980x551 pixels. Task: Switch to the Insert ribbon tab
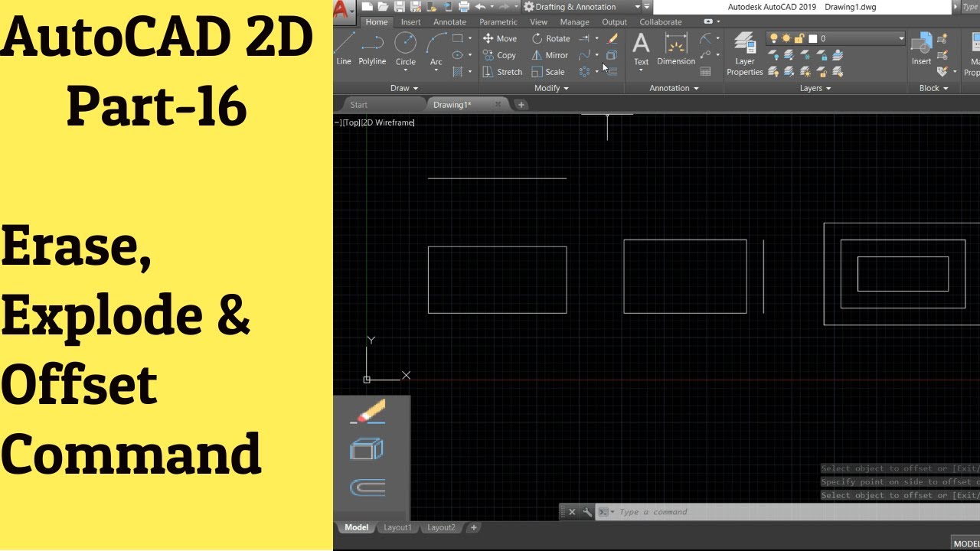(411, 22)
